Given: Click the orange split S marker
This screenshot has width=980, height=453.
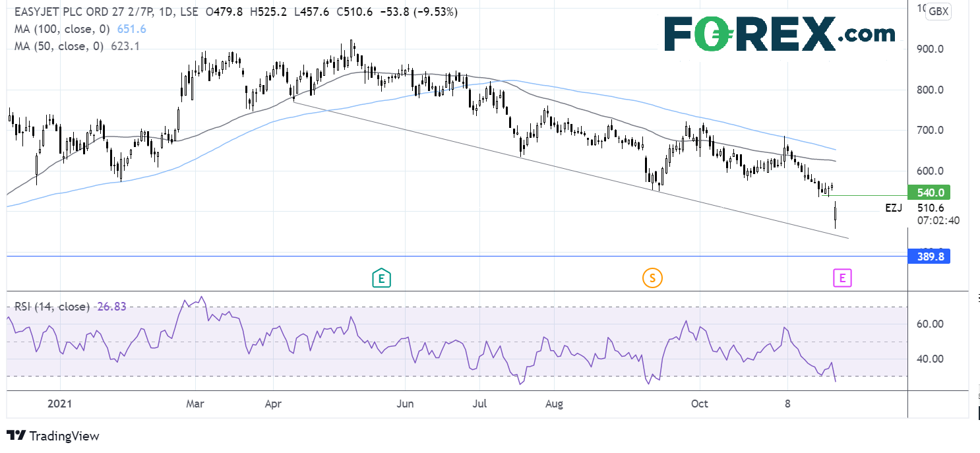Looking at the screenshot, I should pyautogui.click(x=652, y=278).
